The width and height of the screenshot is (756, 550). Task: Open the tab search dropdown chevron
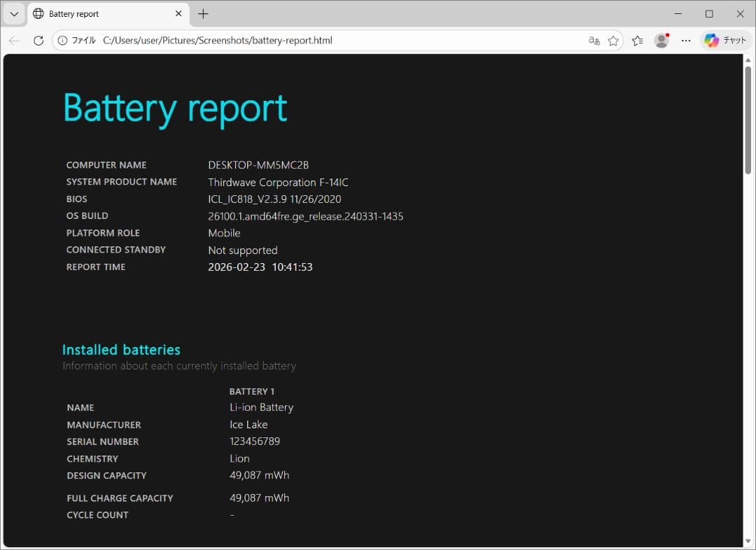(14, 14)
